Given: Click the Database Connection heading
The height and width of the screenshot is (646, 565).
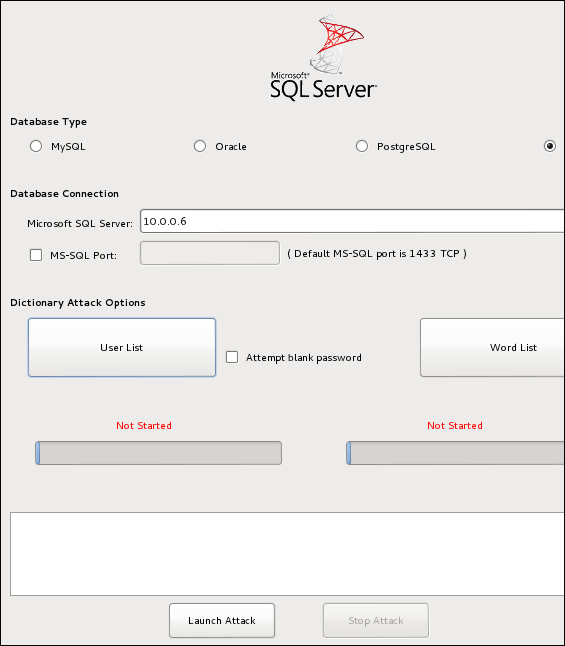Looking at the screenshot, I should (x=64, y=194).
